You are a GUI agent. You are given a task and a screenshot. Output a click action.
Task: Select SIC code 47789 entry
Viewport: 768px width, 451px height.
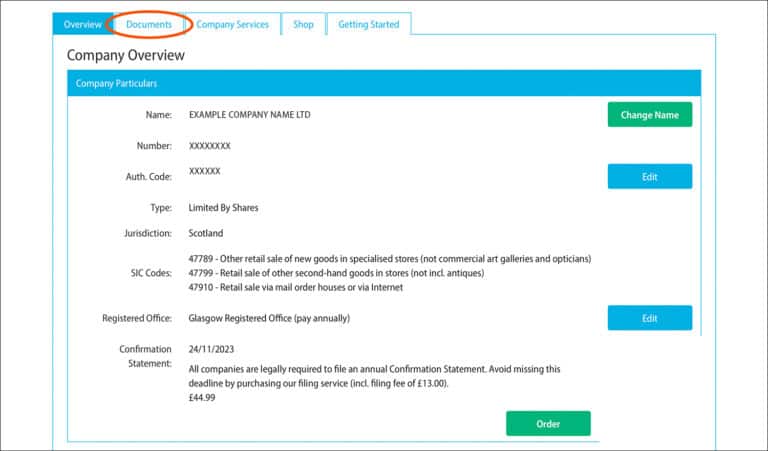pos(390,258)
